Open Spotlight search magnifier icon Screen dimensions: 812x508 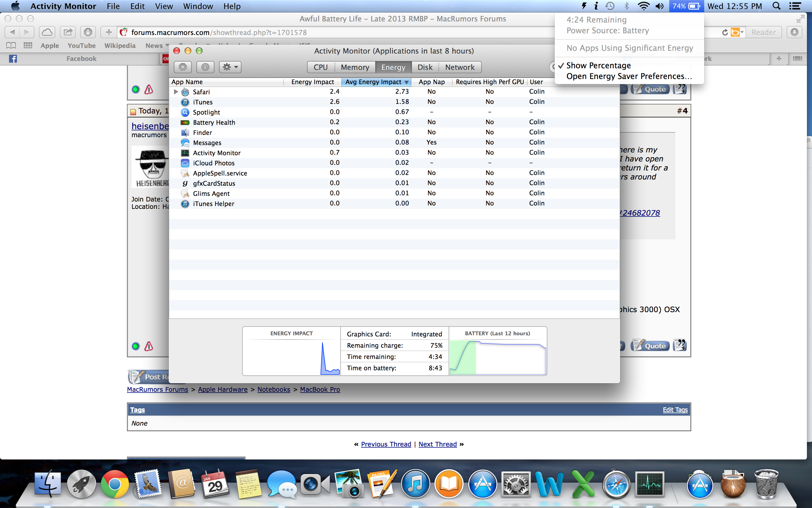(776, 6)
